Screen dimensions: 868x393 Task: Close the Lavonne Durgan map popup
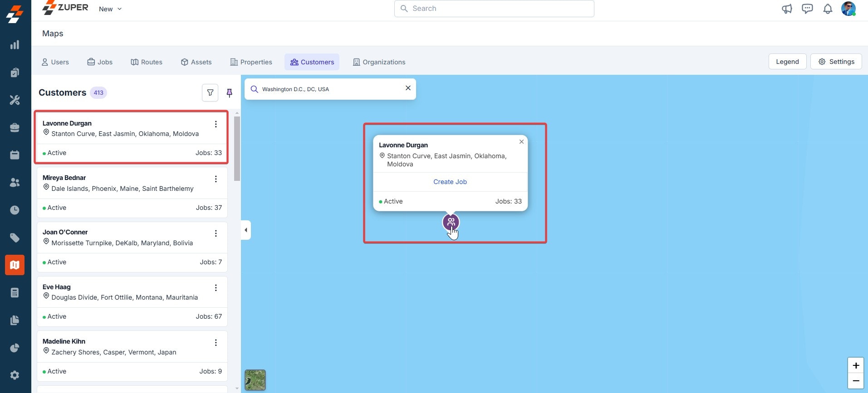[521, 142]
